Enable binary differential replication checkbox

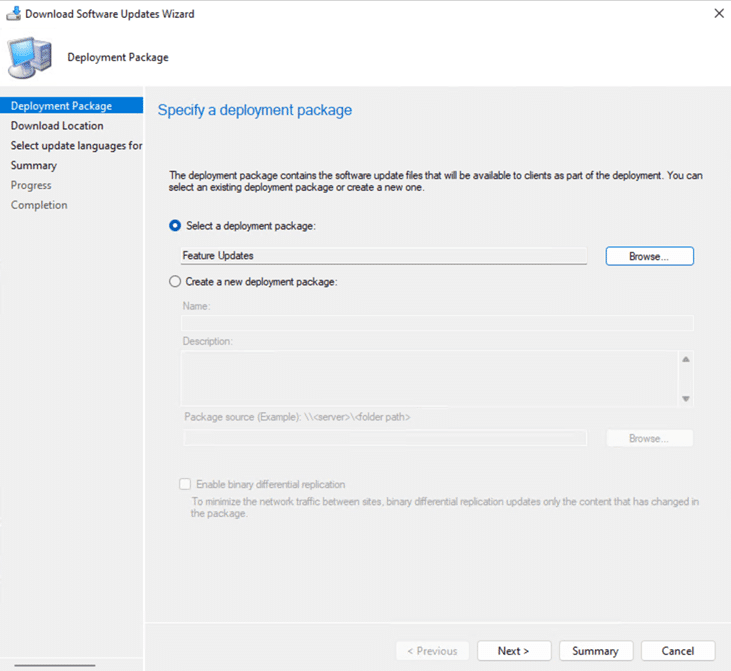[184, 484]
